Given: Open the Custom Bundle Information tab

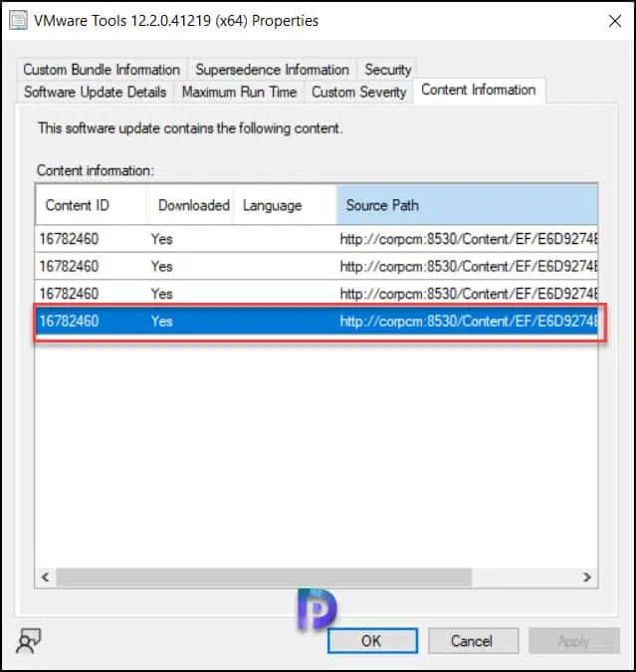Looking at the screenshot, I should [x=102, y=70].
